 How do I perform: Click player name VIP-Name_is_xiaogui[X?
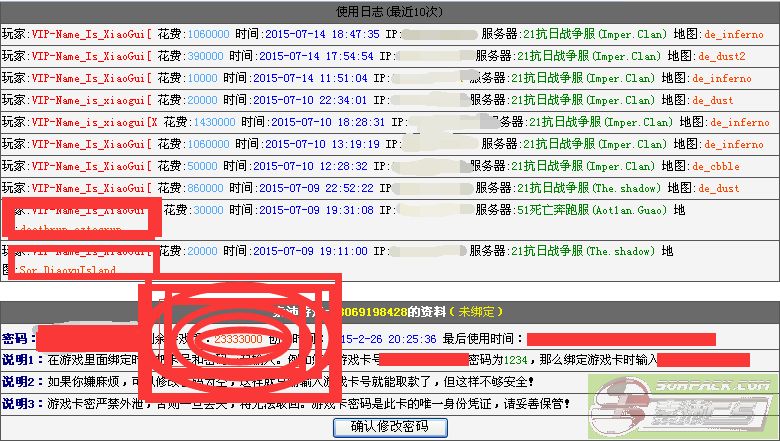click(95, 122)
